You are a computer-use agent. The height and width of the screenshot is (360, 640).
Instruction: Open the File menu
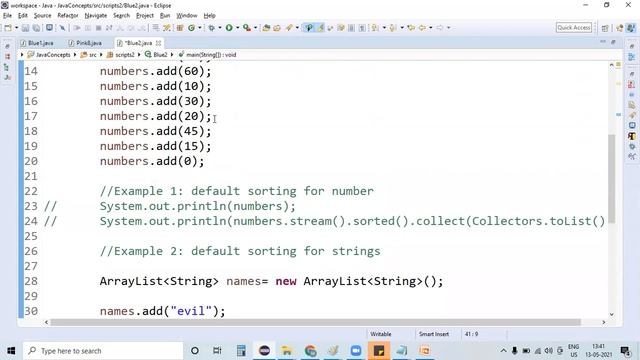pos(7,16)
